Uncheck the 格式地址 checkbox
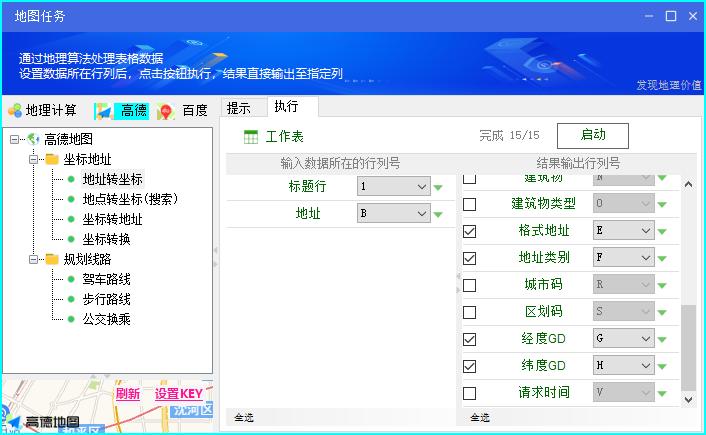Viewport: 706px width, 435px height. [469, 231]
